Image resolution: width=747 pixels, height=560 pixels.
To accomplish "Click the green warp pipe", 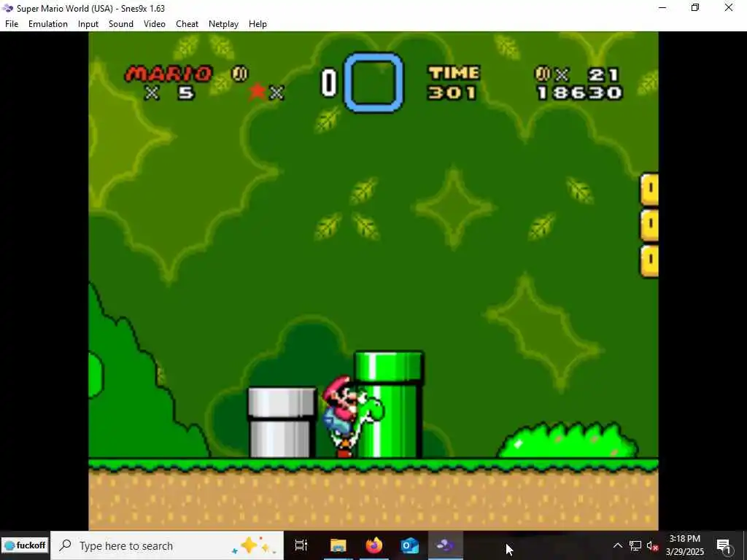I will [x=389, y=405].
